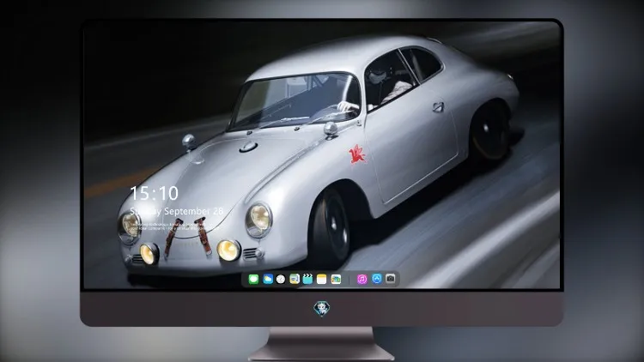Open the Maps app in the dock
Screen dimensions: 644x362
coord(295,279)
